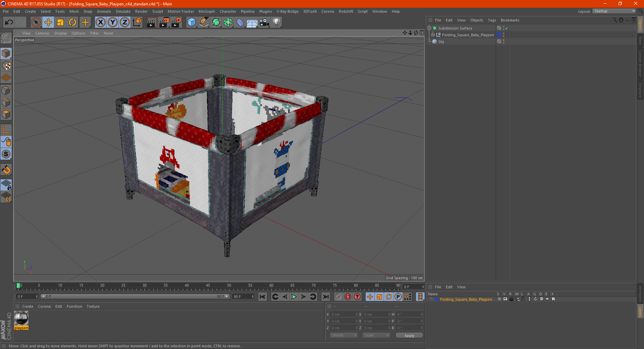Open World coordinate dropdown
The image size is (644, 349).
coord(344,335)
